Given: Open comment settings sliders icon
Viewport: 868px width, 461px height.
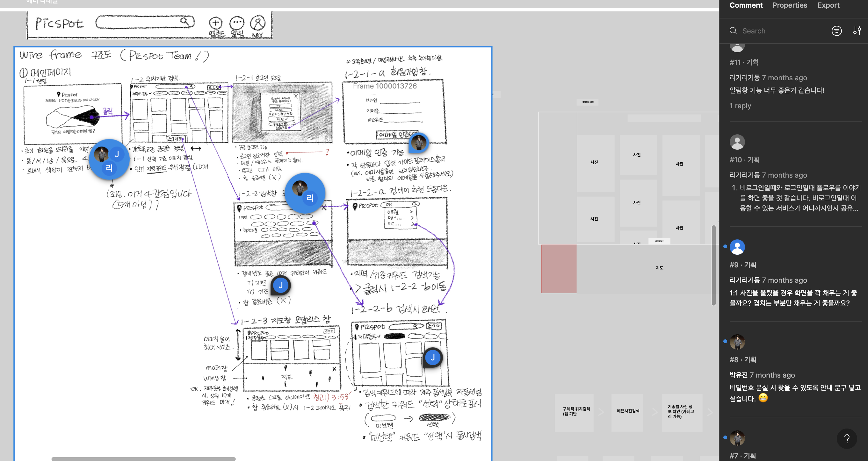Looking at the screenshot, I should [x=857, y=31].
